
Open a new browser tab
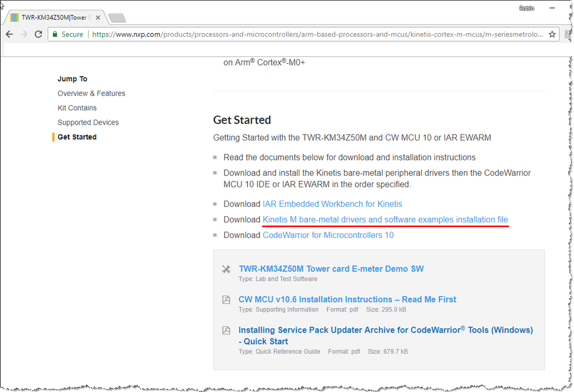[117, 17]
